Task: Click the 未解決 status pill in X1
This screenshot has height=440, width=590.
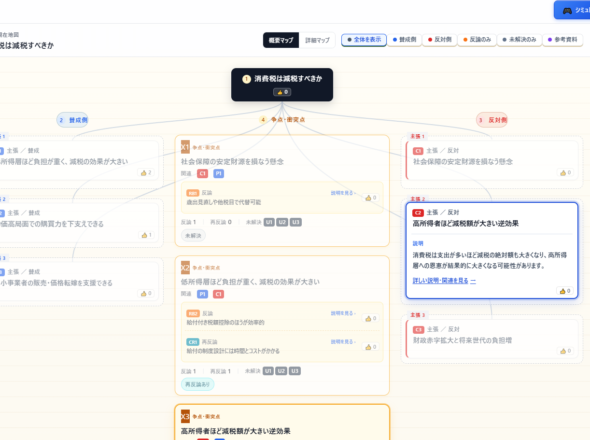Action: tap(193, 236)
